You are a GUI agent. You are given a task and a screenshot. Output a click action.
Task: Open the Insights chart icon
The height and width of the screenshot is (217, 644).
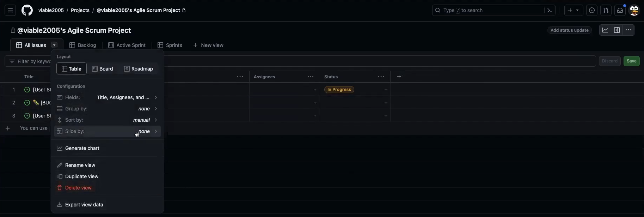click(605, 30)
